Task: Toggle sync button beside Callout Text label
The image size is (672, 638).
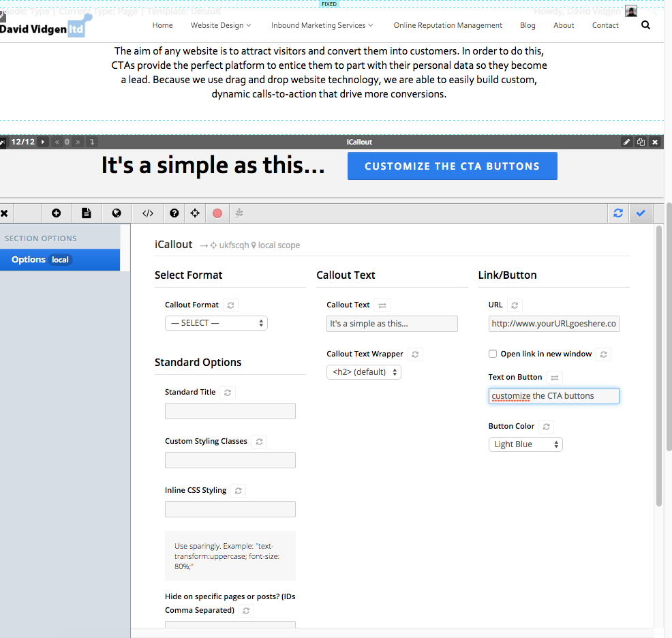Action: [382, 305]
